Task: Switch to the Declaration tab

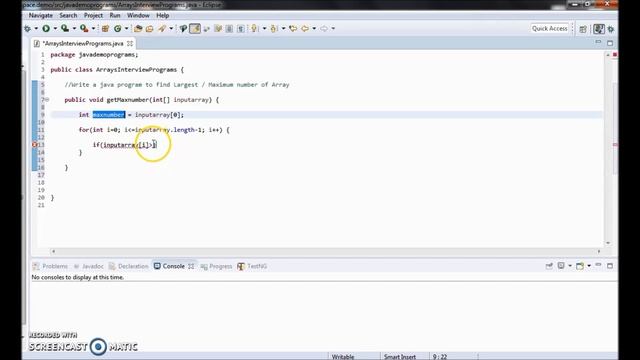Action: click(x=129, y=266)
